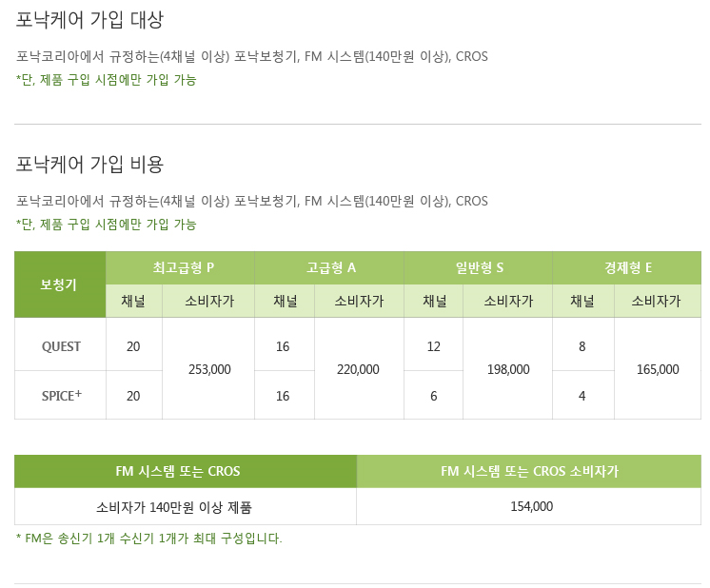Click the SPICE+ 4 channel cell under 경제형
The image size is (710, 588).
[582, 396]
